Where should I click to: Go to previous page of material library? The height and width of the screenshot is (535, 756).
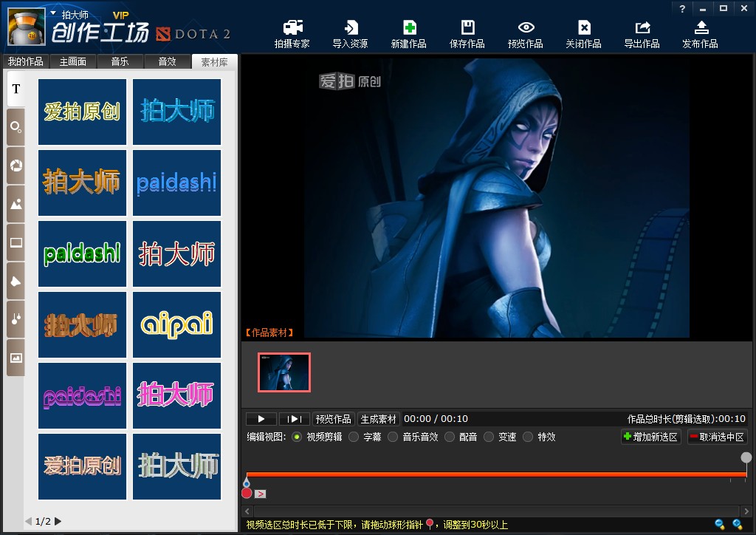29,521
